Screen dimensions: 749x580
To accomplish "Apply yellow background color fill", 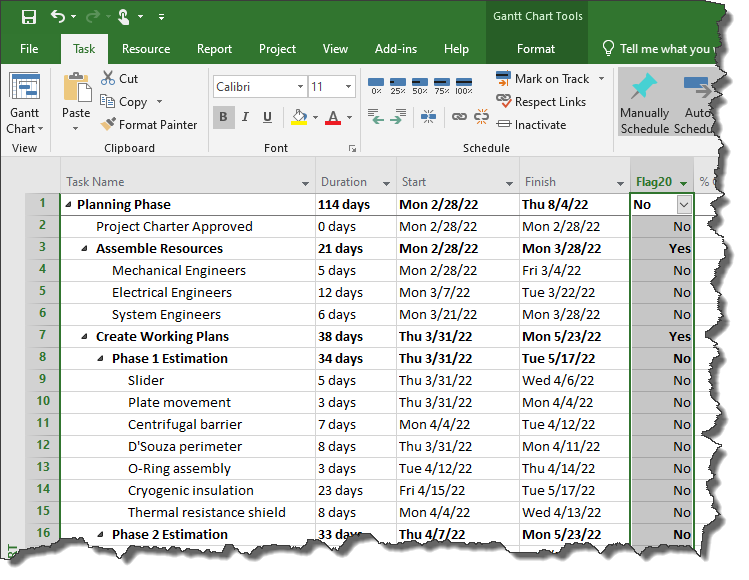I will [299, 117].
